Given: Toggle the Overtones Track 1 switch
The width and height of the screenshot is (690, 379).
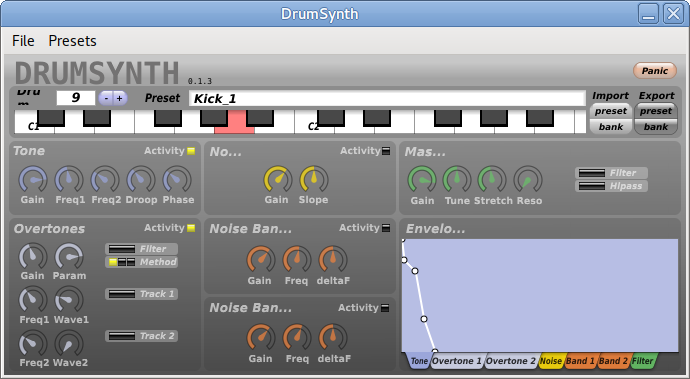Looking at the screenshot, I should pos(142,294).
